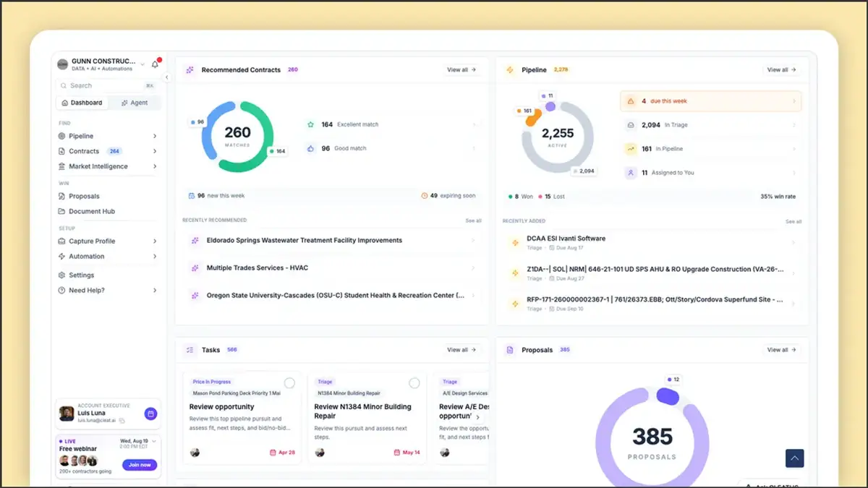
Task: Expand the Contracts sidebar submenu
Action: [155, 151]
